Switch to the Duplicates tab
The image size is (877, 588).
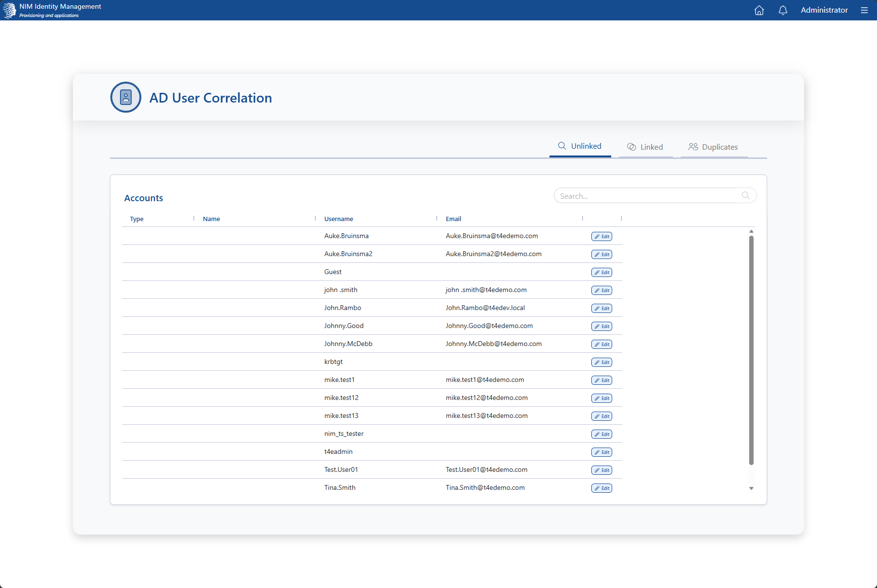coord(714,147)
